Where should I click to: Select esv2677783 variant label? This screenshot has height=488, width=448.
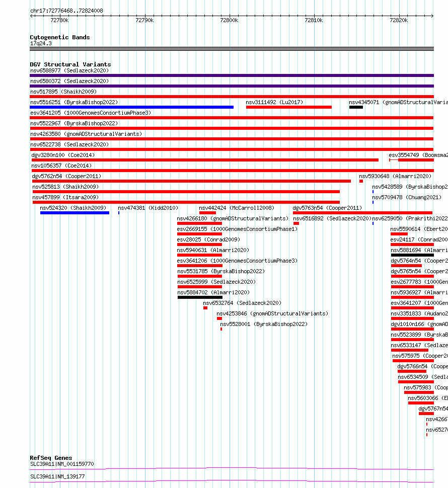[x=419, y=282]
